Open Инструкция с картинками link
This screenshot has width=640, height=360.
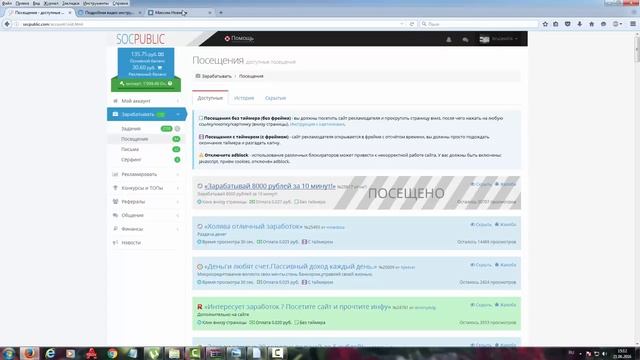coord(317,124)
